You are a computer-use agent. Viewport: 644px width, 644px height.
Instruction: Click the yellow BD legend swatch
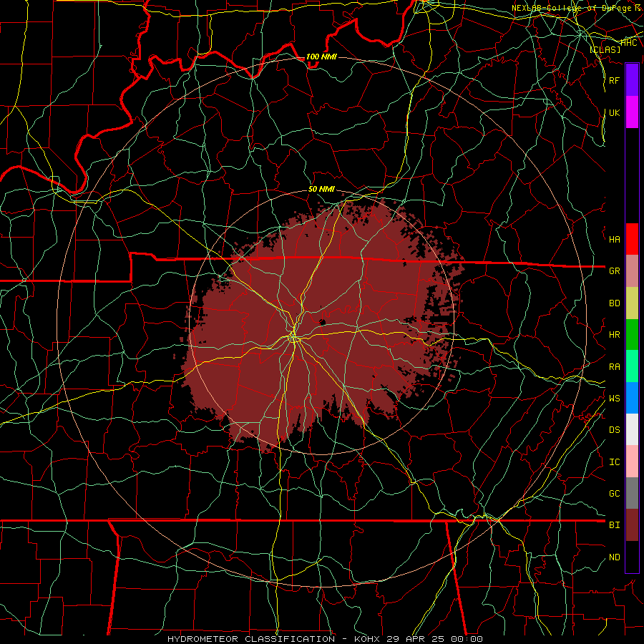[632, 303]
